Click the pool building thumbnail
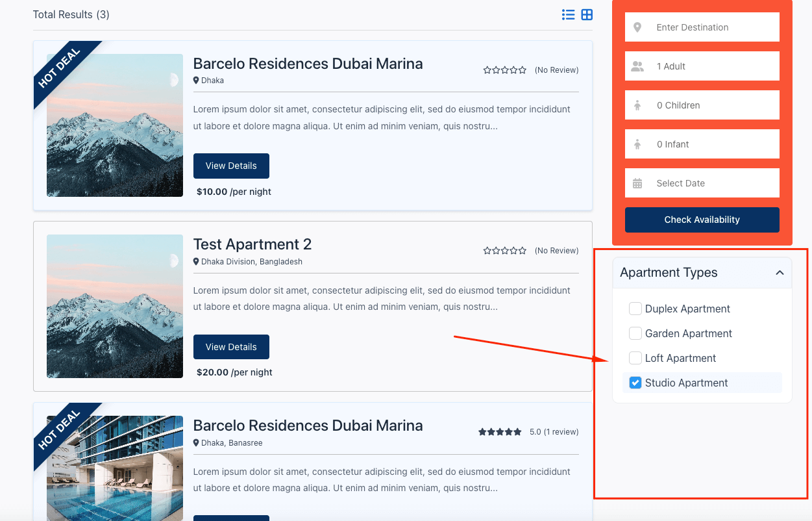Image resolution: width=812 pixels, height=521 pixels. click(115, 468)
